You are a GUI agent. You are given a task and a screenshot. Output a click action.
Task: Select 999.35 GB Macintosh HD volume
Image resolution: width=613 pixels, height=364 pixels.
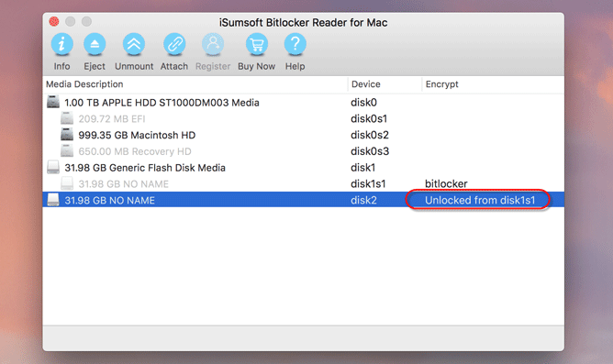(304, 135)
